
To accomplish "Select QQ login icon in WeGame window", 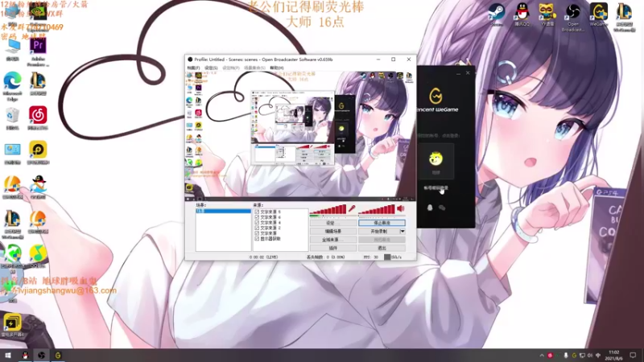I will pyautogui.click(x=430, y=208).
